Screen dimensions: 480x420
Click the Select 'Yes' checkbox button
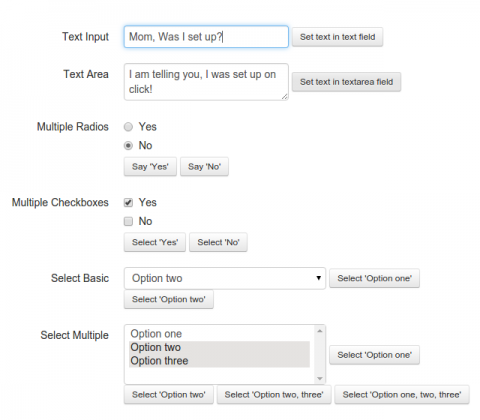pyautogui.click(x=155, y=242)
